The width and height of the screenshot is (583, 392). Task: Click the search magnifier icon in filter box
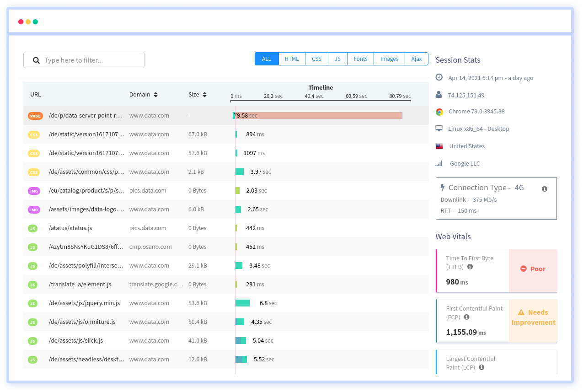pos(36,60)
